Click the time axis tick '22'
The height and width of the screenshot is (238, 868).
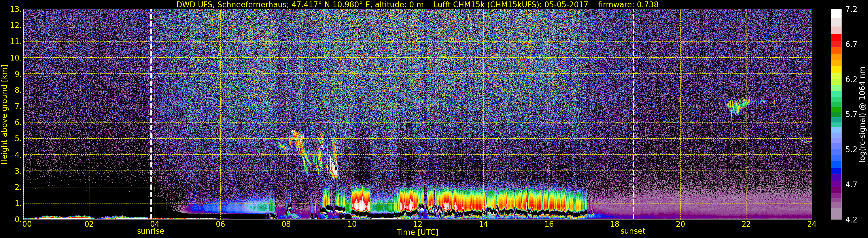746,224
